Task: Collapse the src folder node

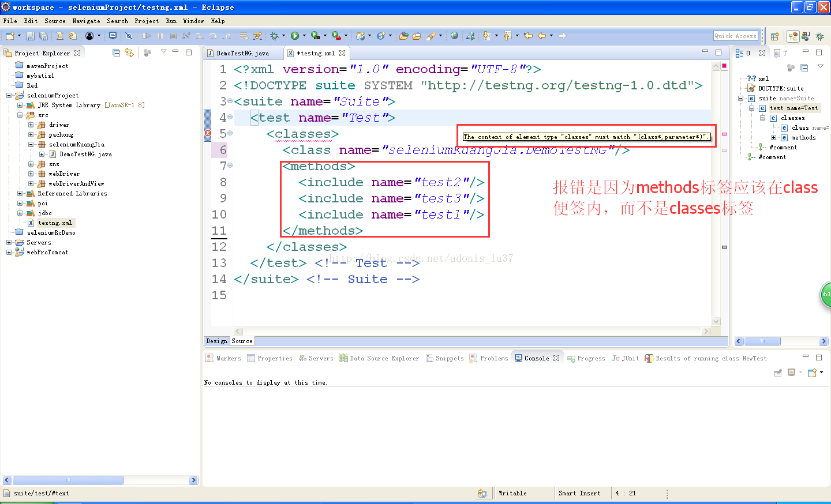Action: (x=20, y=115)
